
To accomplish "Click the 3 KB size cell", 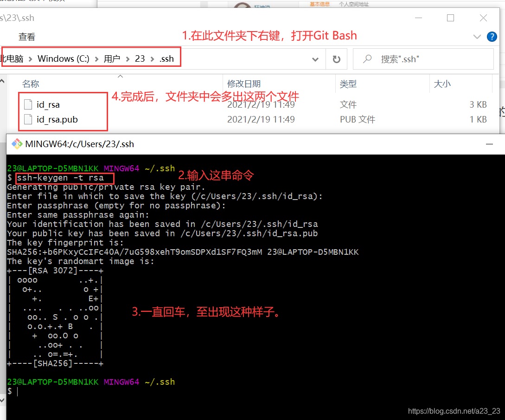I will point(478,104).
